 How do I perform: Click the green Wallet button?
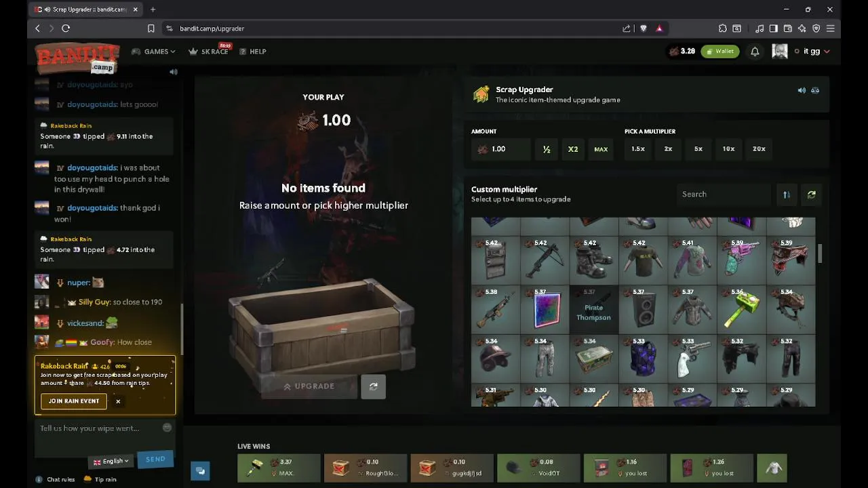pos(720,52)
